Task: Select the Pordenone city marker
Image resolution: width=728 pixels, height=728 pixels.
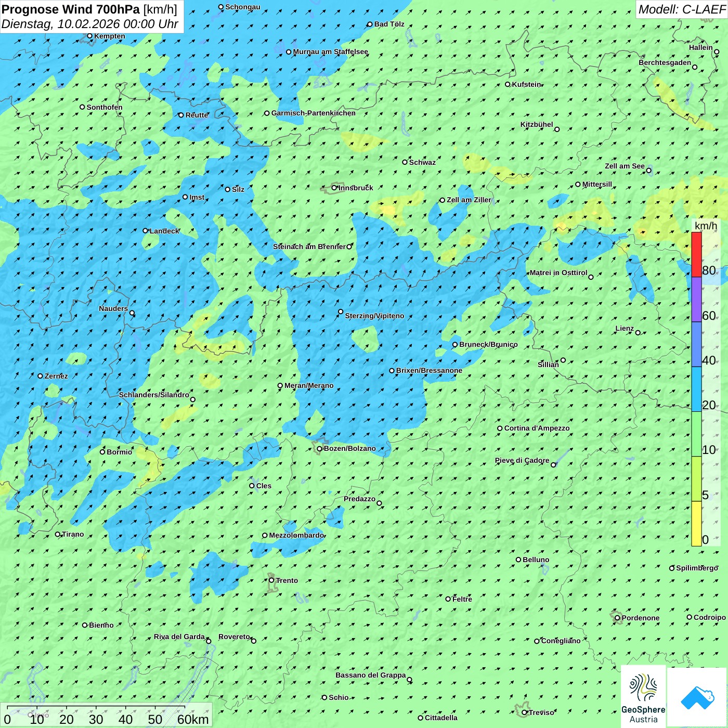Action: coord(617,618)
